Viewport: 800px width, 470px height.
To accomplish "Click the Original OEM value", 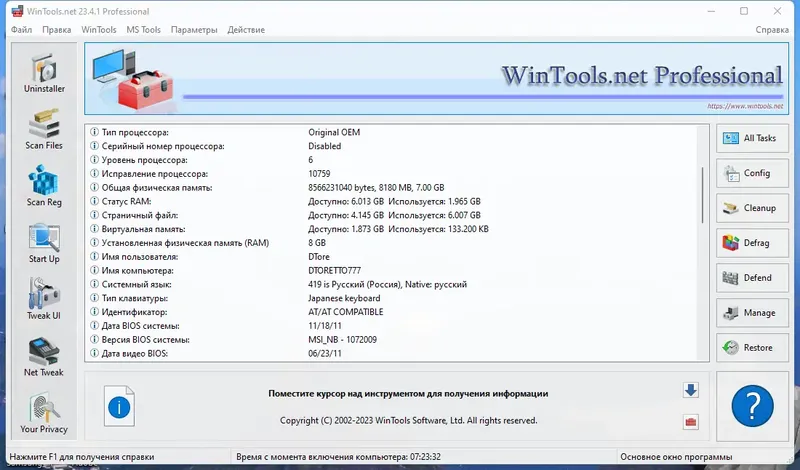I will coord(334,132).
